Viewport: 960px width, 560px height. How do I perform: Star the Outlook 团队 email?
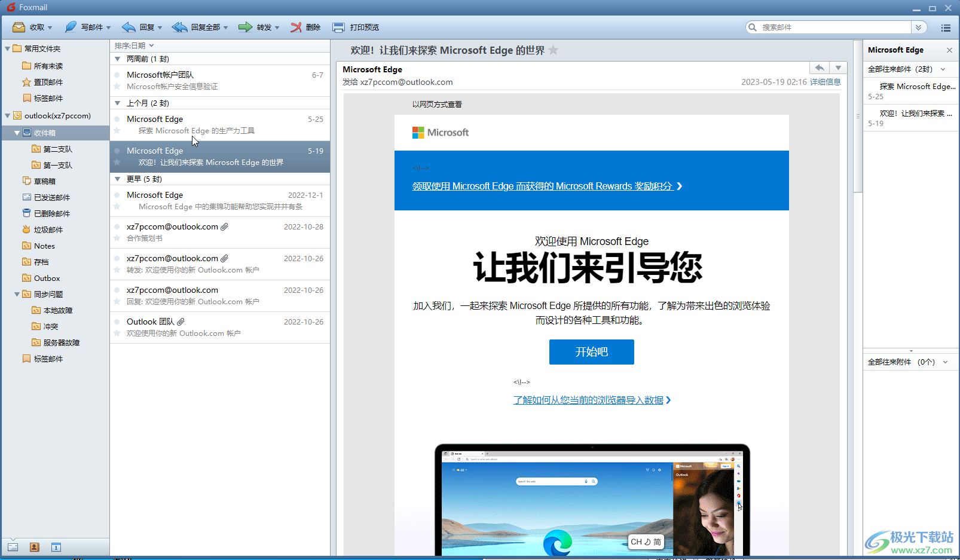click(117, 333)
